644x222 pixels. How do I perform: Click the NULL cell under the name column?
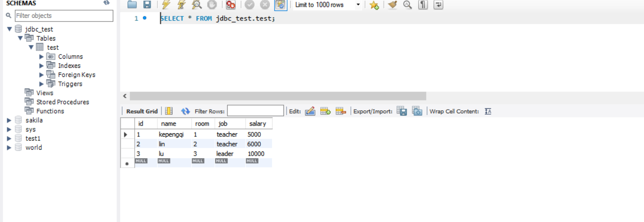(174, 162)
